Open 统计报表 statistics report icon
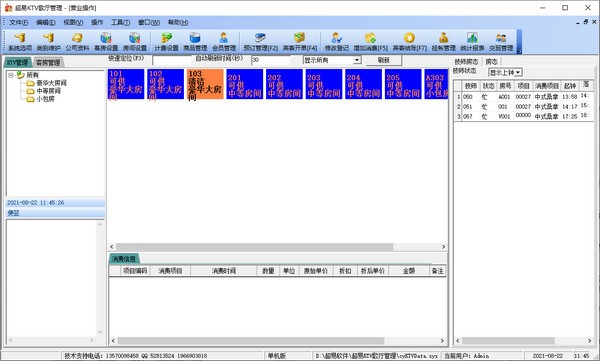600x361 pixels. coord(472,42)
